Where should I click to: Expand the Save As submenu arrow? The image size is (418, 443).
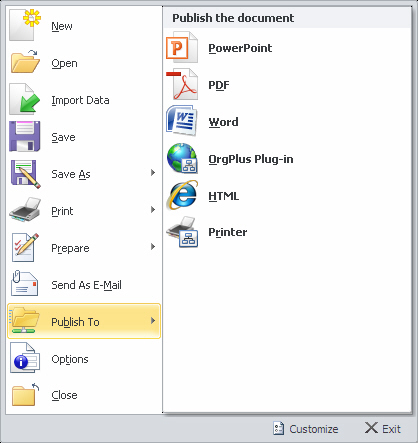pyautogui.click(x=153, y=173)
